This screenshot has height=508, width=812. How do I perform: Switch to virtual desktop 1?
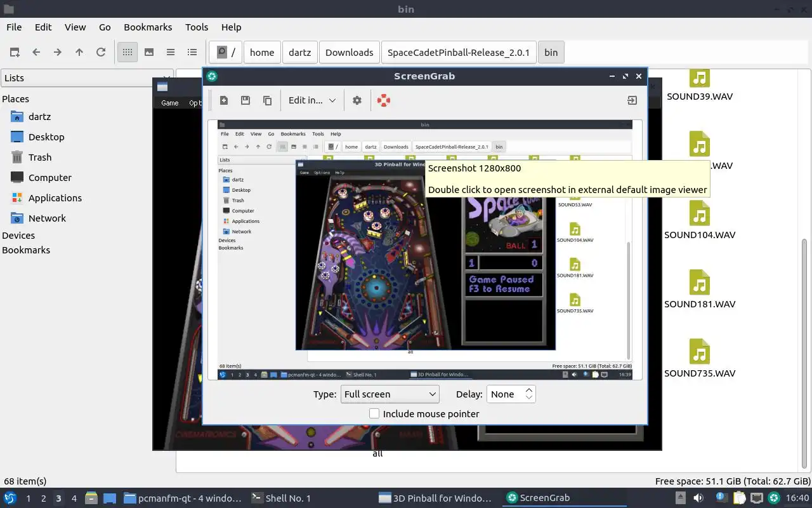28,498
